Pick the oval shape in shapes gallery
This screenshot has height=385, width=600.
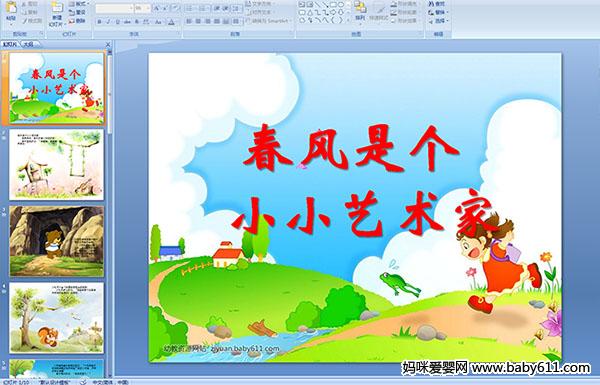tap(342, 5)
